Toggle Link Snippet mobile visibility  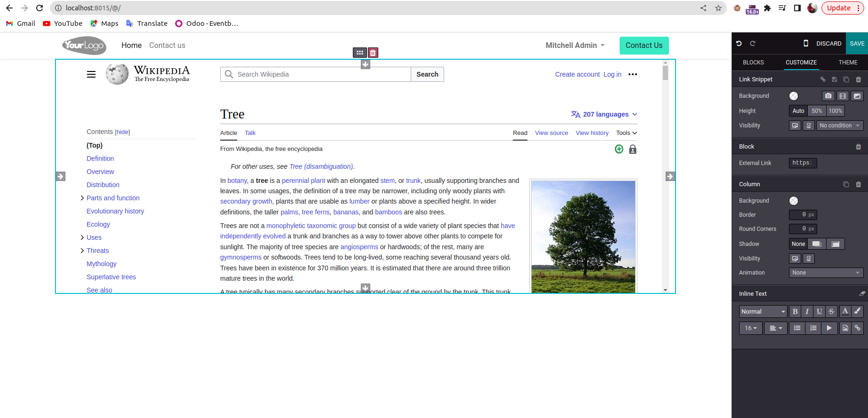[x=809, y=126]
